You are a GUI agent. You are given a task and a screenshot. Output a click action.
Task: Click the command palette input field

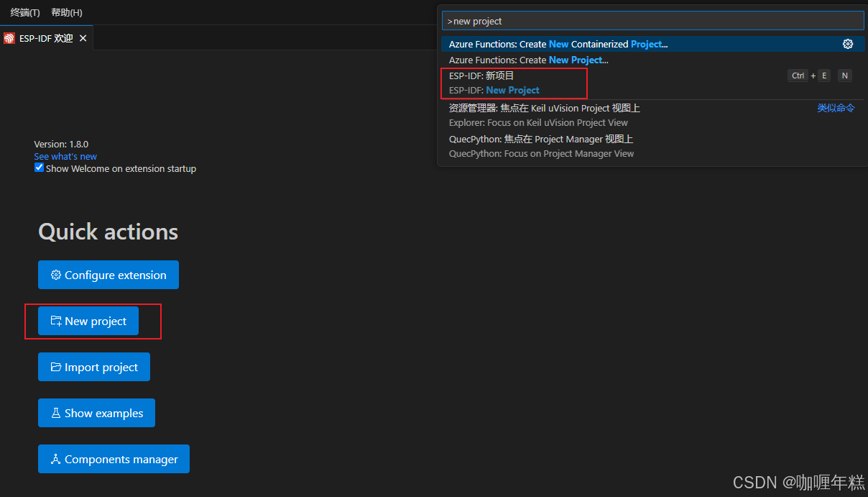(x=653, y=21)
